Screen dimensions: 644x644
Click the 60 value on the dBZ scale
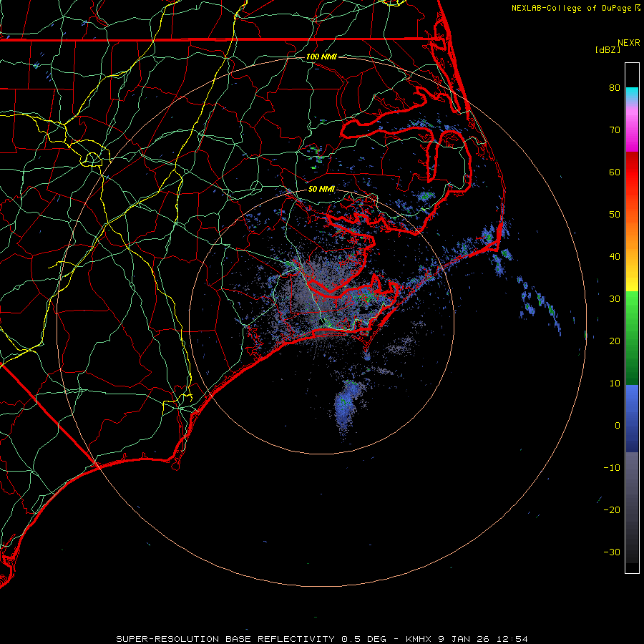coord(615,172)
